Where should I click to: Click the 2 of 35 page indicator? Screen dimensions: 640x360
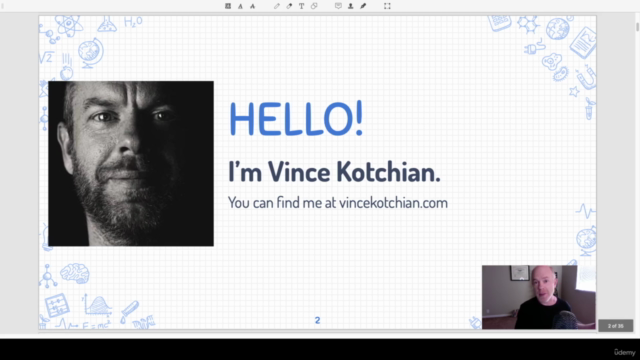616,326
